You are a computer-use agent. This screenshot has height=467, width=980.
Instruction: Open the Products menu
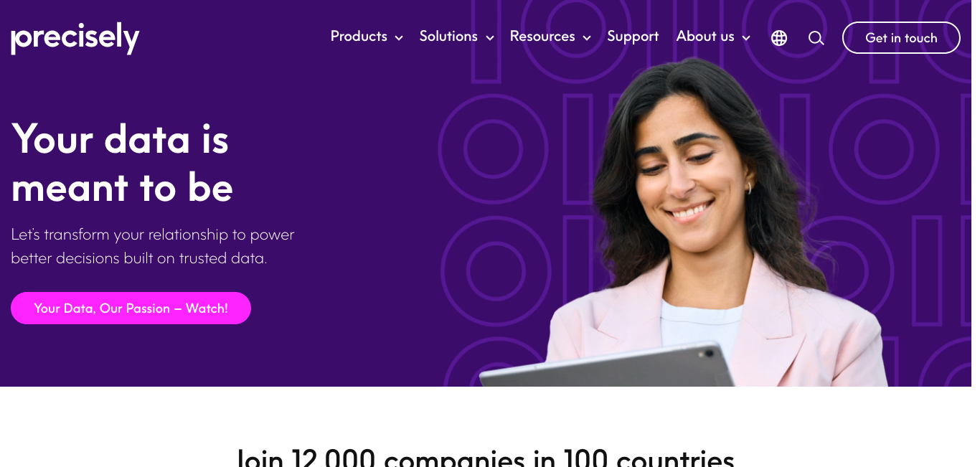click(359, 37)
